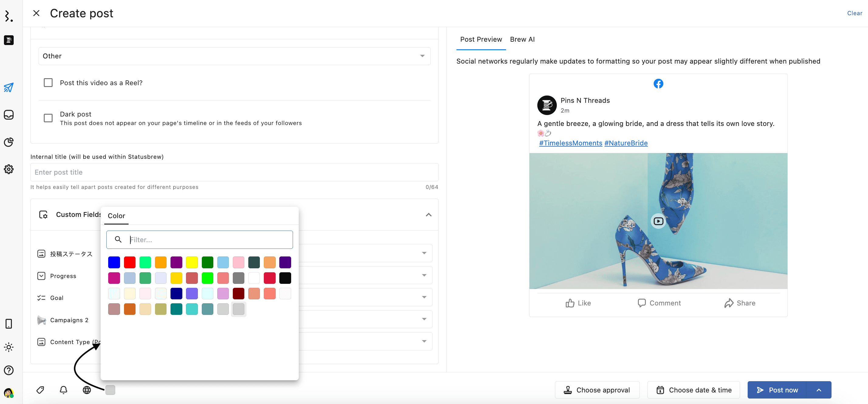
Task: Select the Post Preview tab
Action: coord(481,40)
